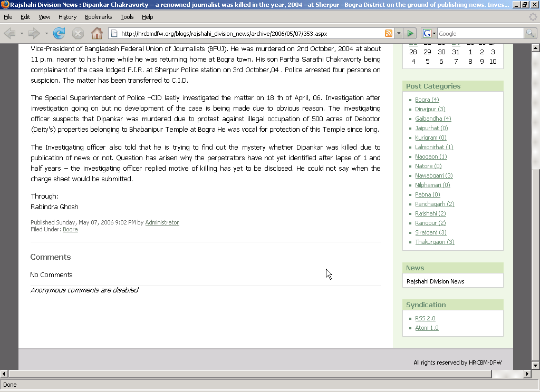Viewport: 540px width, 392px height.
Task: Open the Help menu
Action: pos(148,17)
